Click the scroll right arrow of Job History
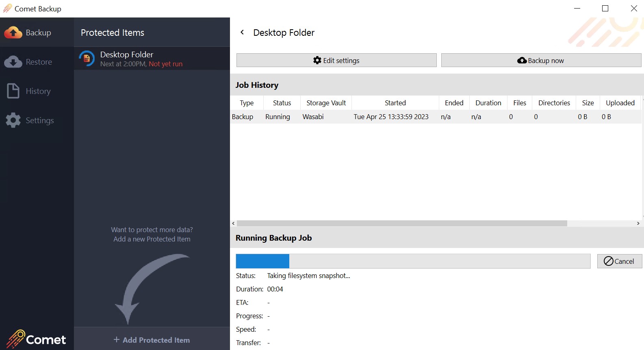 [638, 223]
